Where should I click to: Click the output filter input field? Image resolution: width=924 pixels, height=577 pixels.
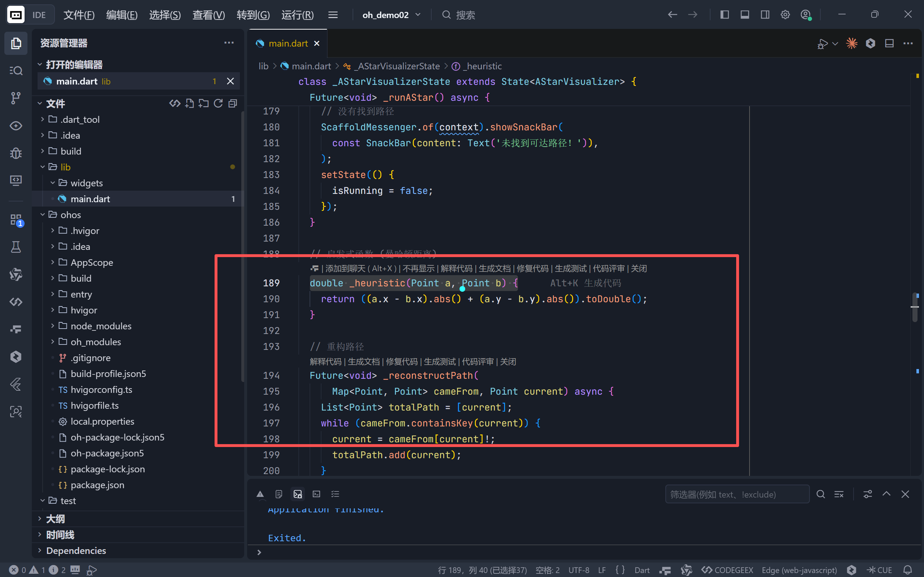737,494
